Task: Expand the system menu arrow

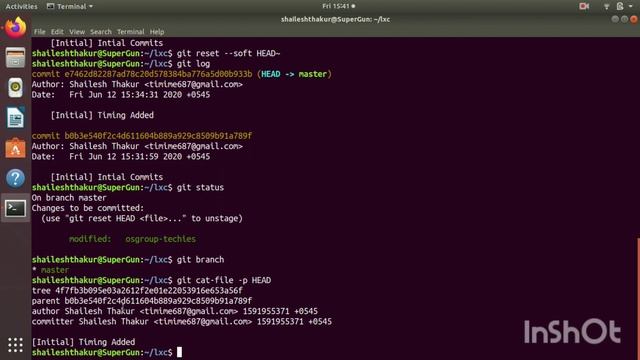Action: (631, 6)
